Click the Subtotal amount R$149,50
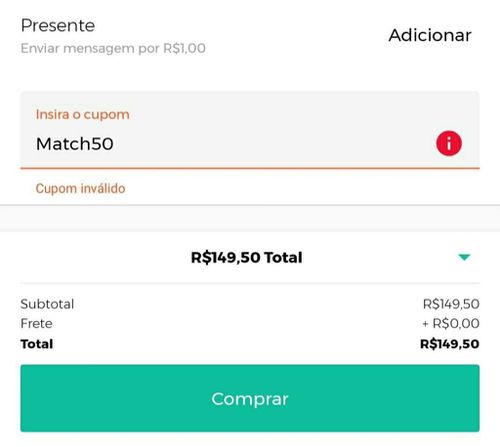This screenshot has height=447, width=500. coord(451,304)
